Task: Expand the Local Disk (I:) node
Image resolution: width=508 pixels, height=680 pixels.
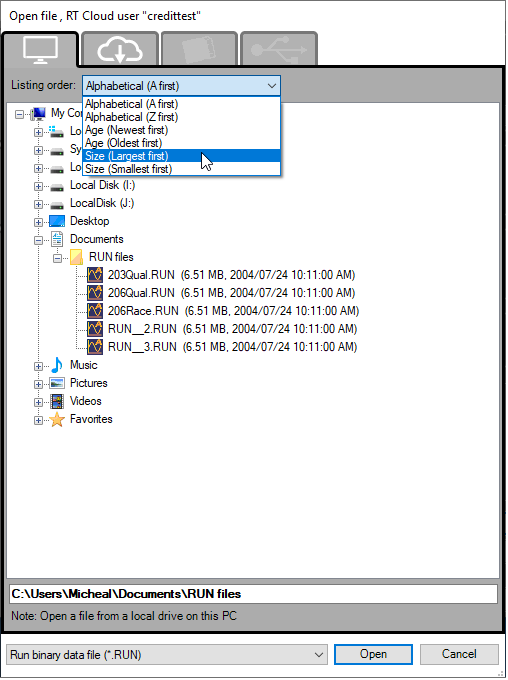Action: click(x=39, y=186)
